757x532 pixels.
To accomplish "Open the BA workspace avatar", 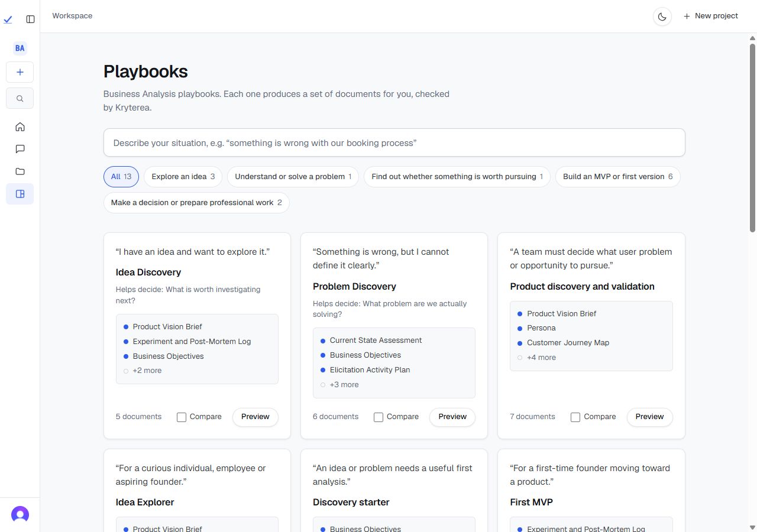I will (20, 48).
